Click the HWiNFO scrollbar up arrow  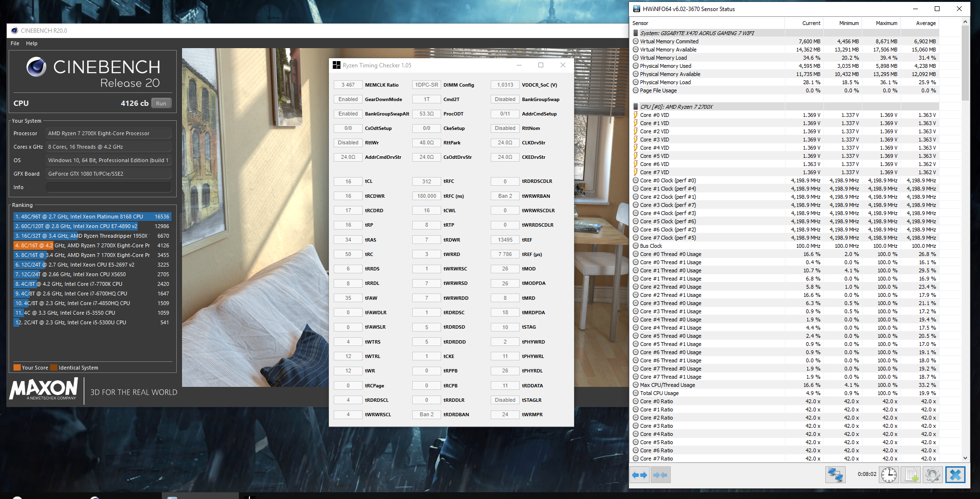click(965, 22)
